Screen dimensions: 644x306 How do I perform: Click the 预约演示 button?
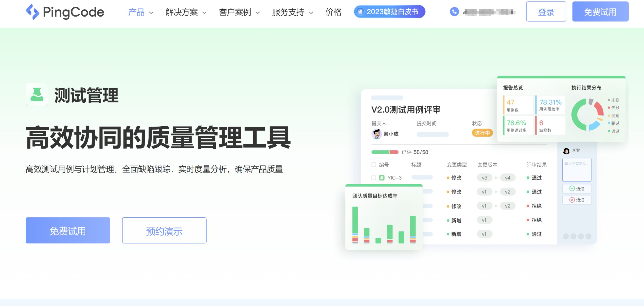pyautogui.click(x=164, y=230)
